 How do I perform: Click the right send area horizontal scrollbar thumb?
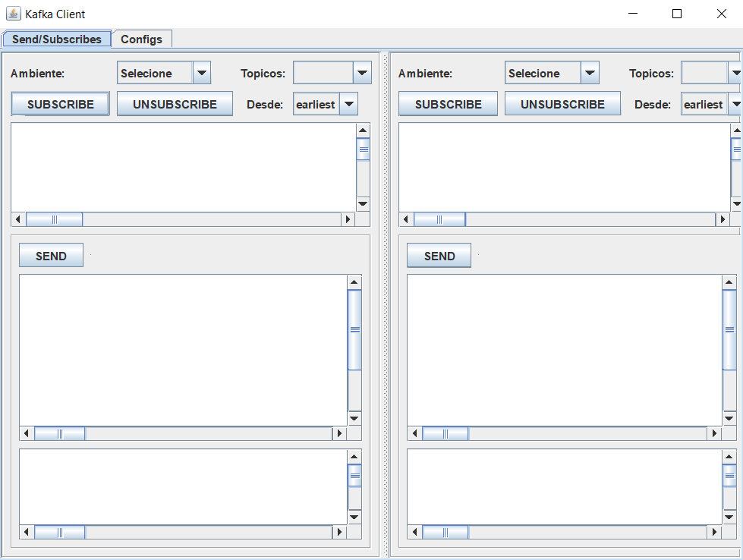coord(445,433)
